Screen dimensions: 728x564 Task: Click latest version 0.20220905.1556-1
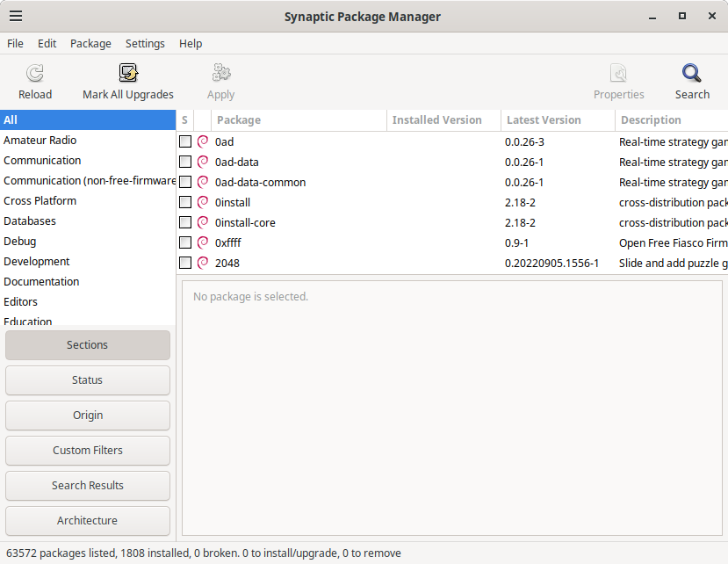coord(551,263)
